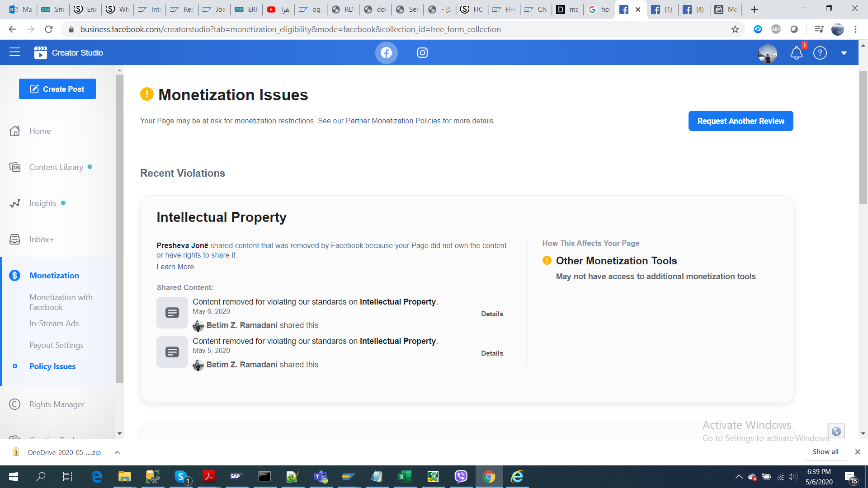868x488 pixels.
Task: Select In-Stream Ads under Monetization
Action: point(54,324)
